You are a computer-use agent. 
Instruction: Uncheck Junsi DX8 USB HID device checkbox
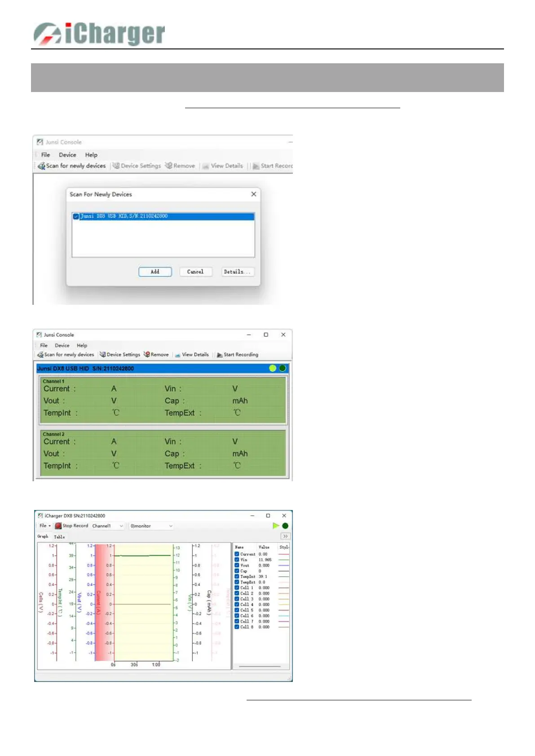coord(76,216)
